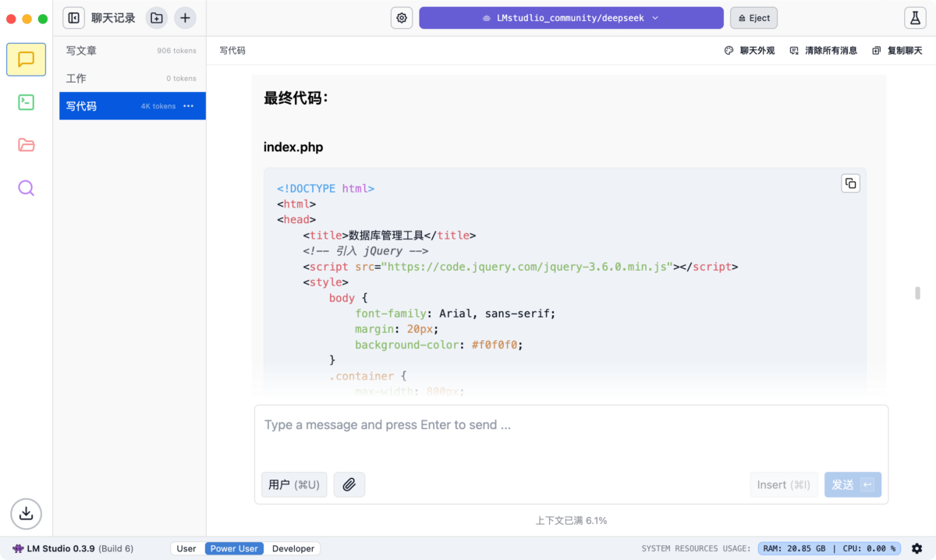Collapse the chat history sidebar

[x=73, y=18]
